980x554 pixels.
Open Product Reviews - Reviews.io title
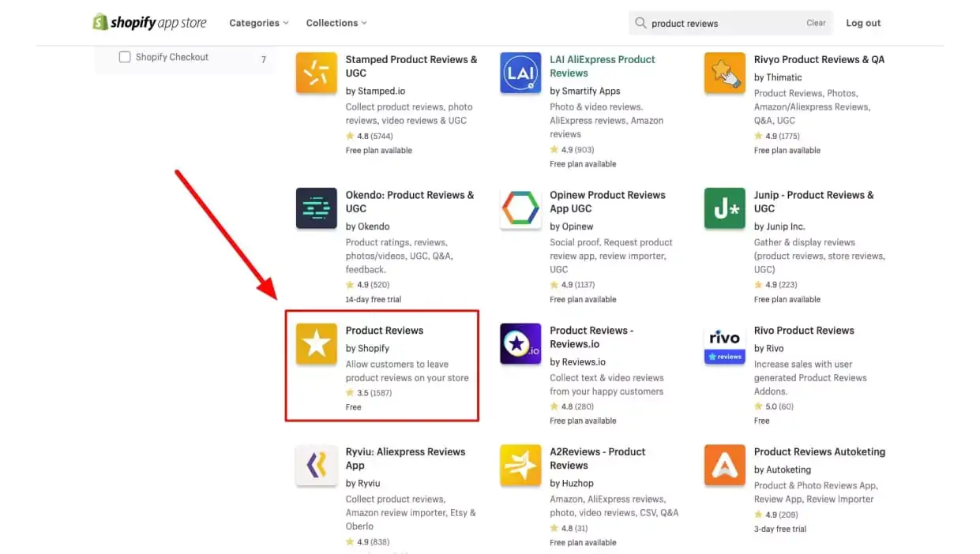coord(591,337)
